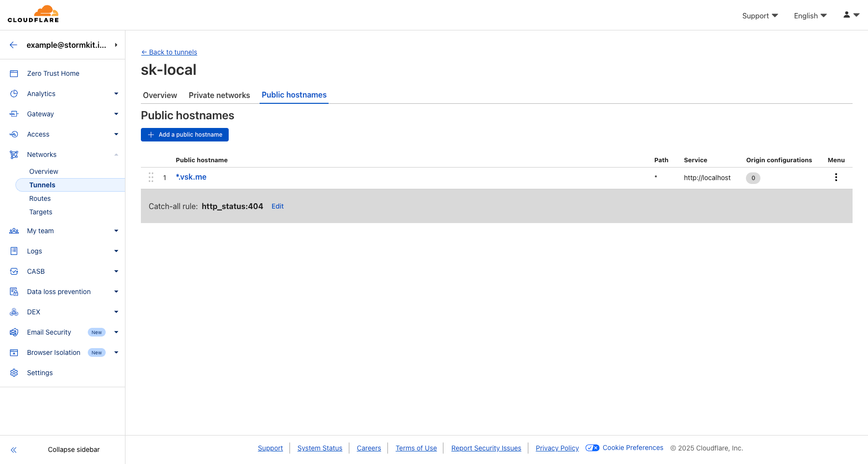The width and height of the screenshot is (868, 464).
Task: Click the Access sidebar icon
Action: tap(14, 134)
